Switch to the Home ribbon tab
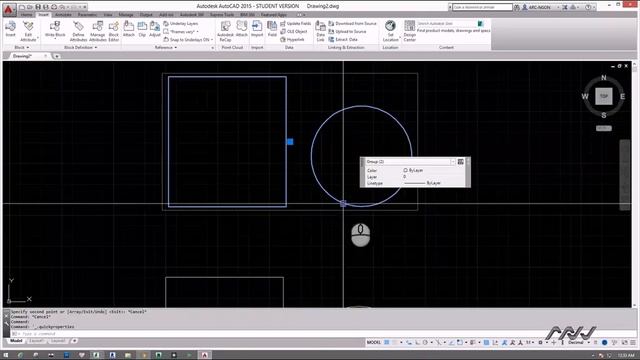 click(x=27, y=15)
